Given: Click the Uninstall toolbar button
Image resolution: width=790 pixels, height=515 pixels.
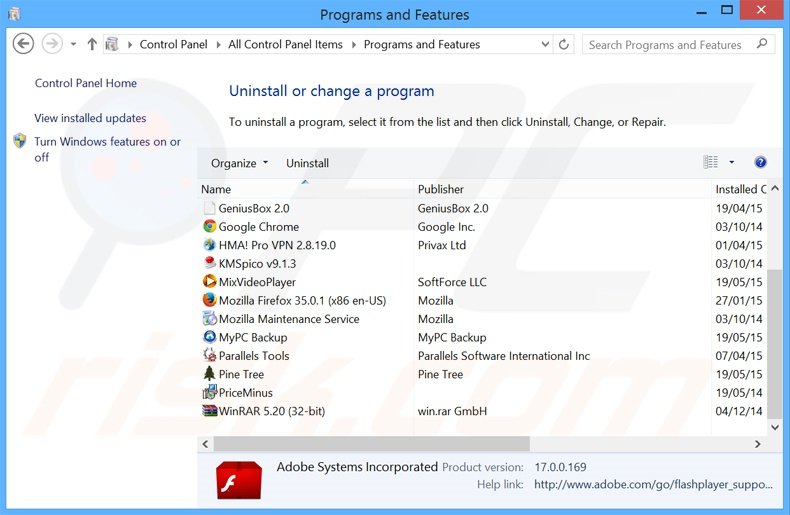Looking at the screenshot, I should tap(307, 163).
